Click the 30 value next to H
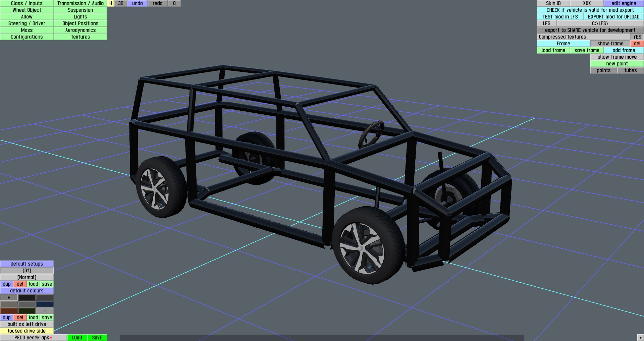 (x=121, y=3)
